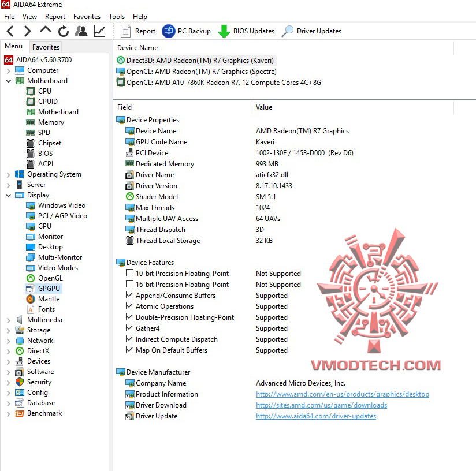Open the AMD product information link
The image size is (476, 471).
tap(343, 394)
